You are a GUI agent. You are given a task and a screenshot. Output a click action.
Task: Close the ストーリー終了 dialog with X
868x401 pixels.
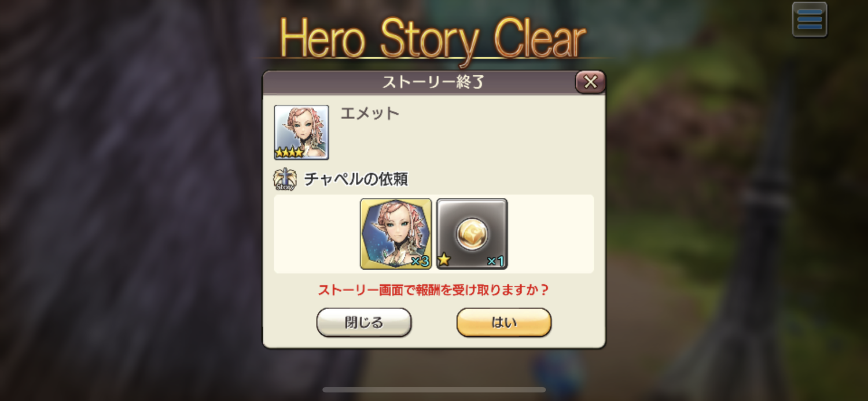[590, 82]
